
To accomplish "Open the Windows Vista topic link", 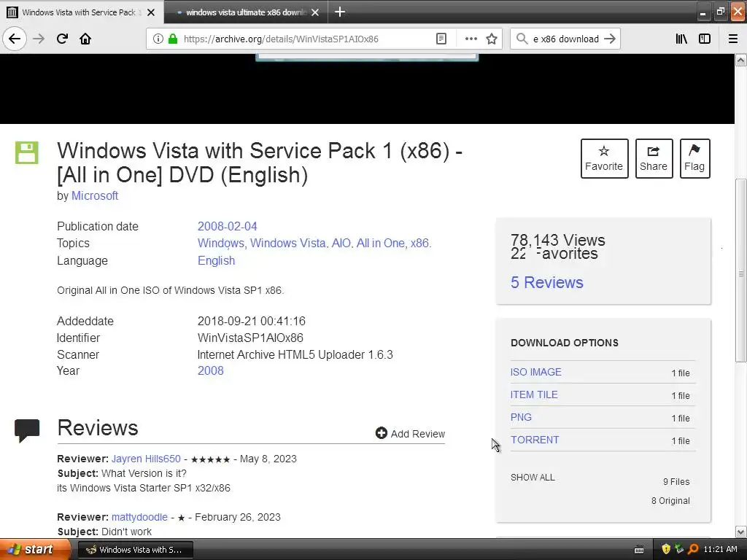I will point(287,244).
